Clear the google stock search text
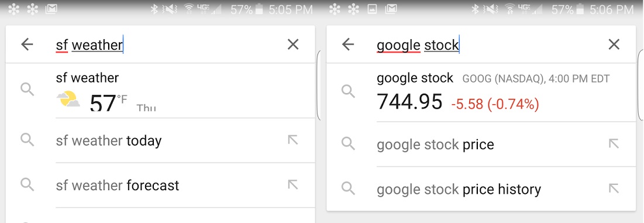 (x=614, y=44)
